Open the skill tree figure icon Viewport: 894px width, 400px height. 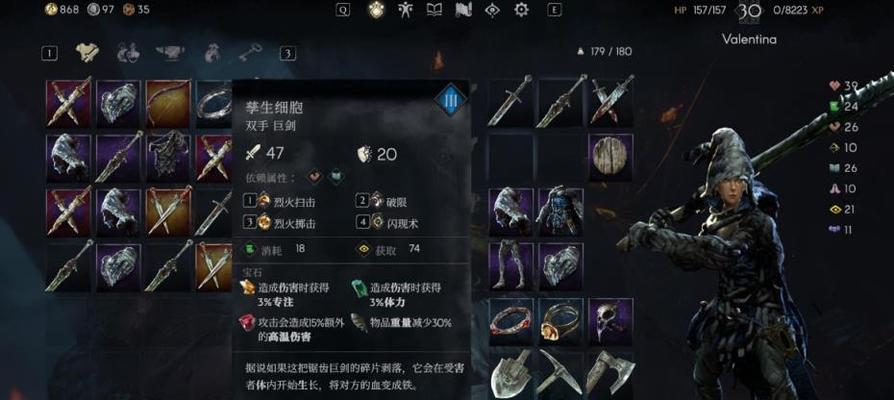point(405,10)
